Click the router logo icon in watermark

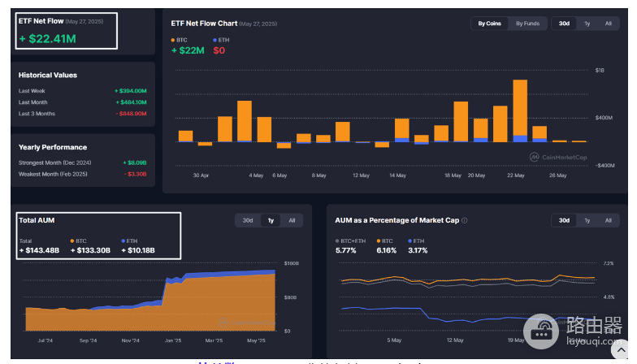(x=541, y=331)
